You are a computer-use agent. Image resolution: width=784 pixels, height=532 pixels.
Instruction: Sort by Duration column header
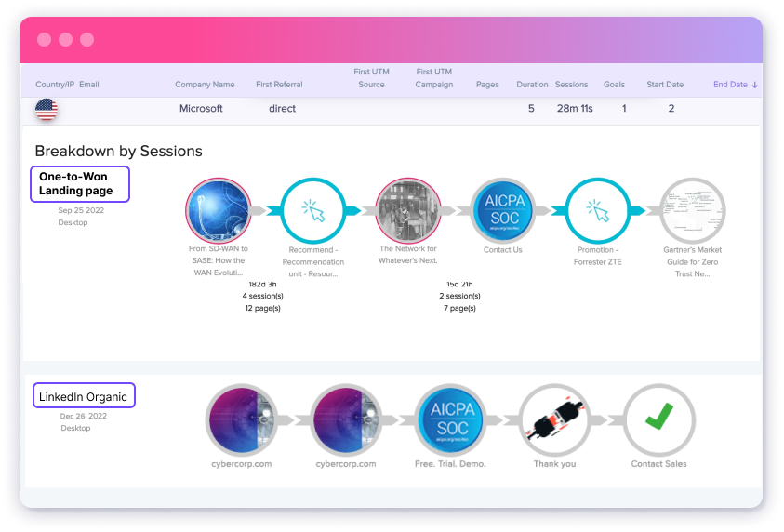click(x=532, y=85)
